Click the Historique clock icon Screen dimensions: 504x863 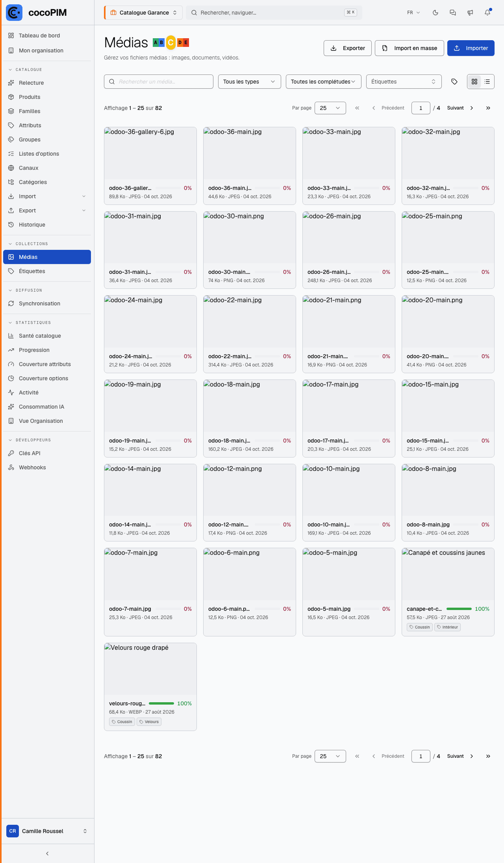(x=11, y=225)
